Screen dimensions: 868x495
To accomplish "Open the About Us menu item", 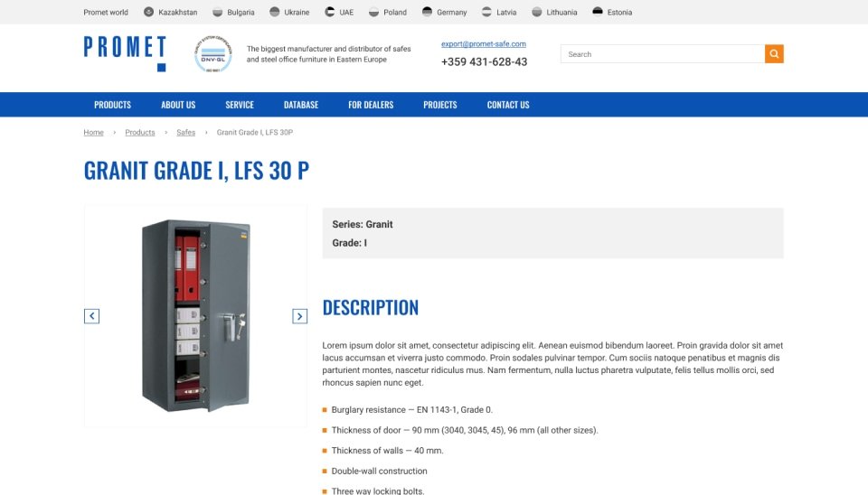I will pyautogui.click(x=178, y=105).
